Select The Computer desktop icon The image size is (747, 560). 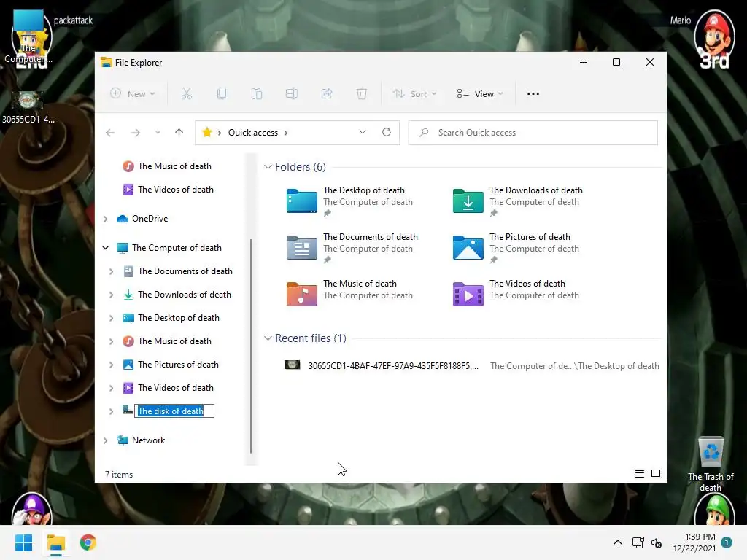coord(28,37)
